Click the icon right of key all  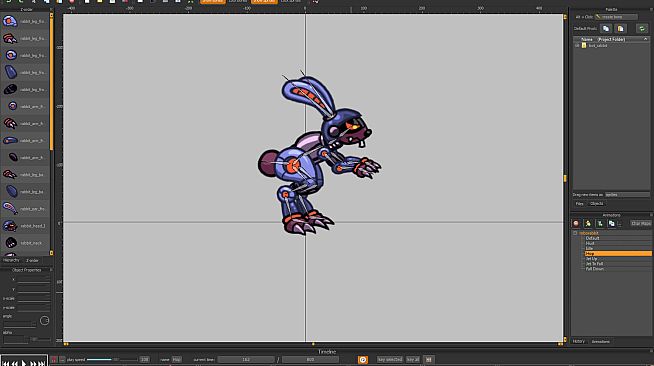tap(429, 359)
